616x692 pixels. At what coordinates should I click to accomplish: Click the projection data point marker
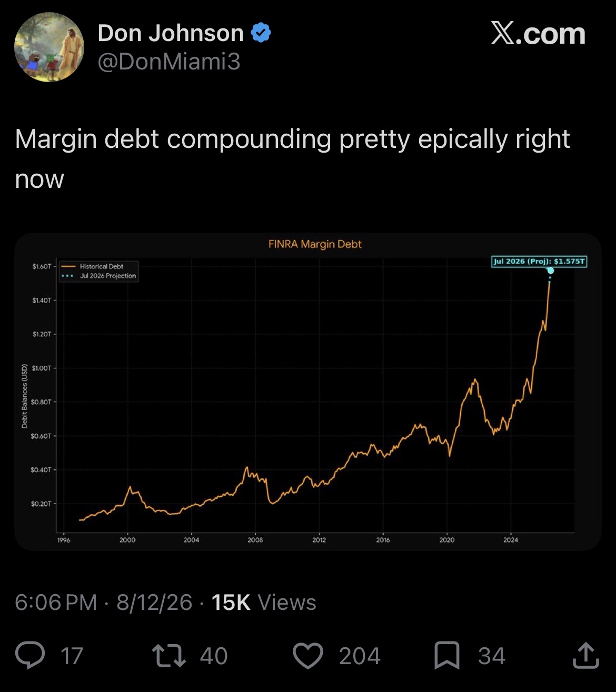551,270
